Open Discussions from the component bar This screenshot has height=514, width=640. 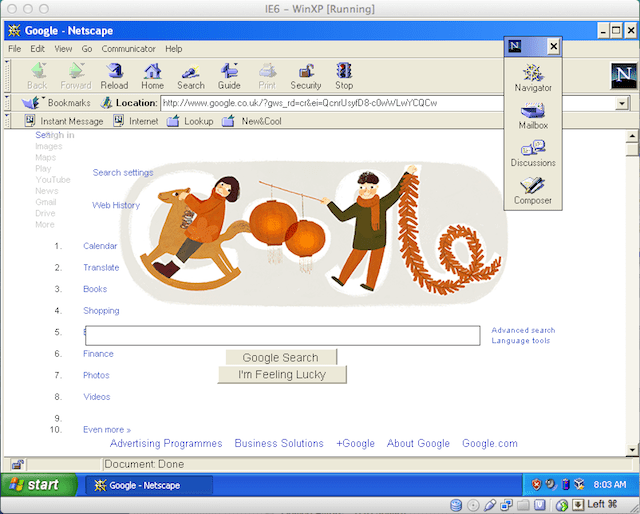coord(533,154)
